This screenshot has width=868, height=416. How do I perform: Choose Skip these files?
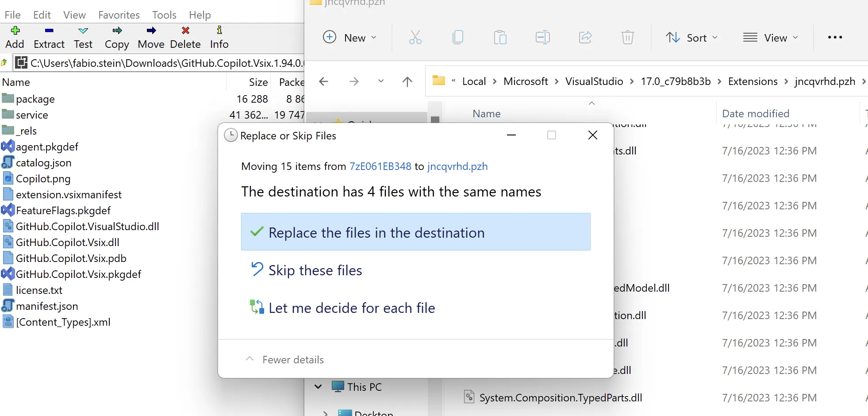coord(415,270)
